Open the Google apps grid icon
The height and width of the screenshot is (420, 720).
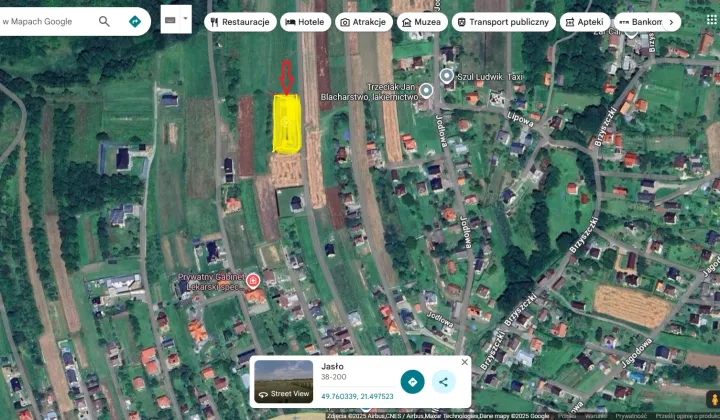711,20
